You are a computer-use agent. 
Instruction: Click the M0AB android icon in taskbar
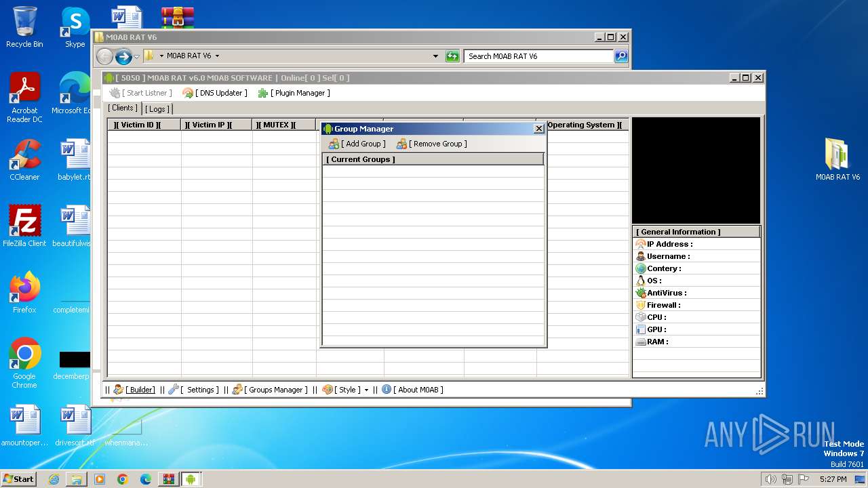[x=191, y=479]
